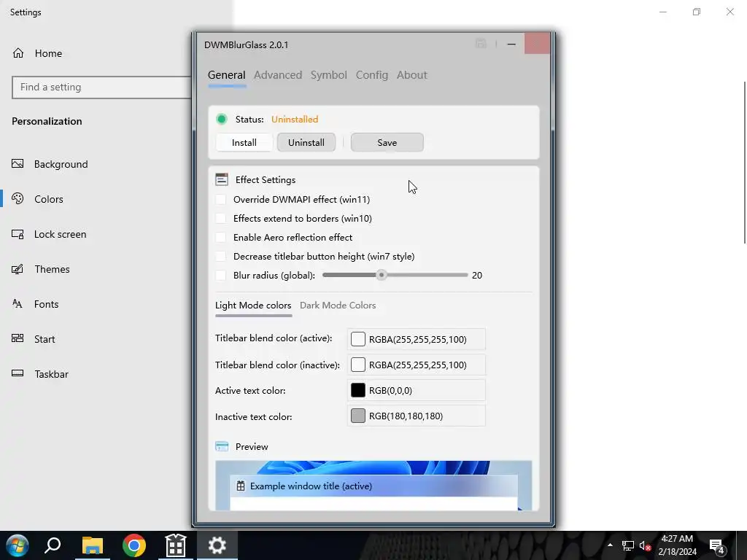Screen dimensions: 747x560
Task: Click the Colors palette icon in Settings sidebar
Action: (18, 198)
